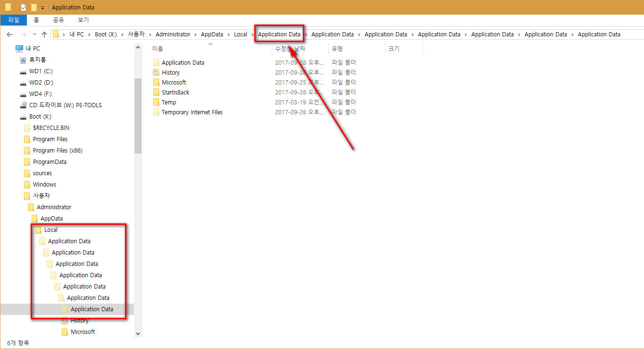Image resolution: width=644 pixels, height=349 pixels.
Task: Select the StartIsBack folder icon
Action: pyautogui.click(x=156, y=92)
